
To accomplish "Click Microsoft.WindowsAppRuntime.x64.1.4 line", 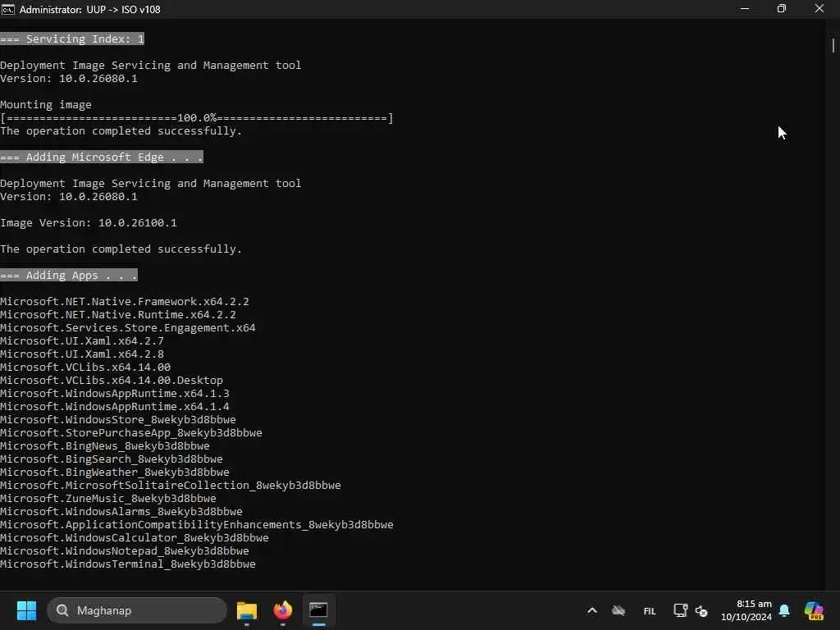I will point(115,407).
